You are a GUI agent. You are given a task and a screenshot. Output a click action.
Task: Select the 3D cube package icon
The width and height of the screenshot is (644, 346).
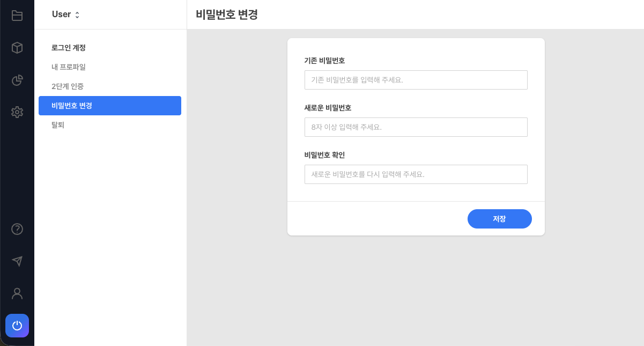pyautogui.click(x=17, y=48)
